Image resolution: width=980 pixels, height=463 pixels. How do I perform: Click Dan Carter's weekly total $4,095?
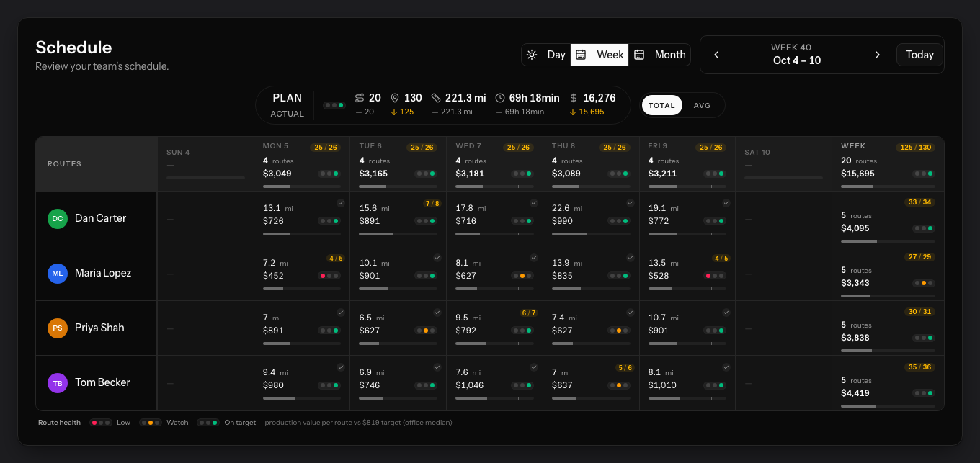point(855,228)
